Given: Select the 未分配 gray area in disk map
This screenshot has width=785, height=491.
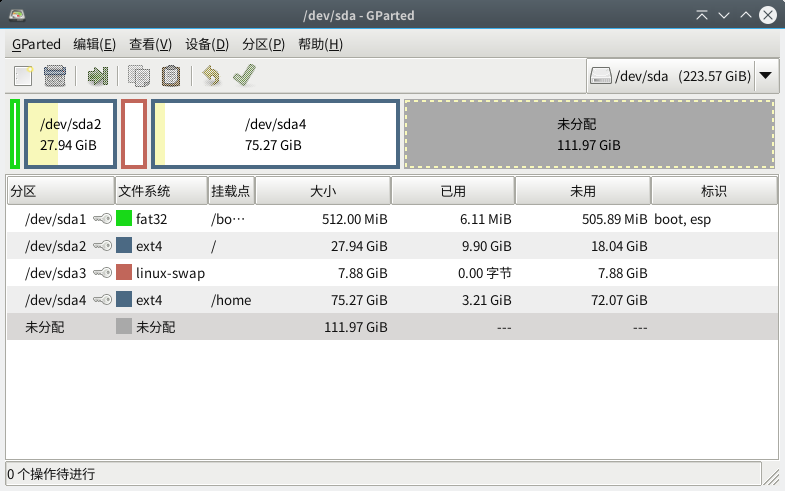Looking at the screenshot, I should tap(589, 135).
